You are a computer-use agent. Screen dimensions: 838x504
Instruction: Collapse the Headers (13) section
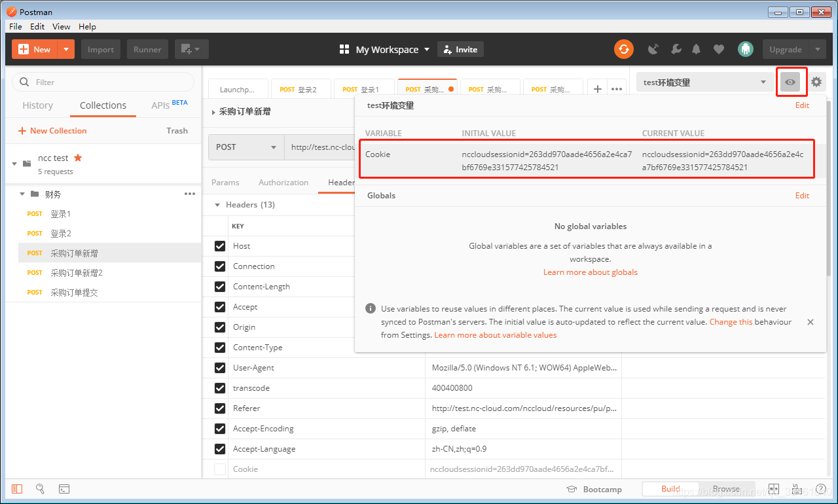(218, 205)
